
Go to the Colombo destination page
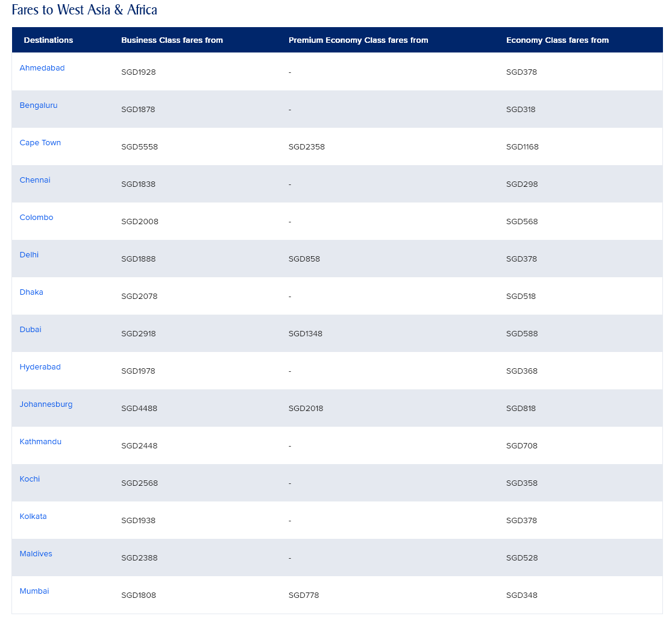coord(36,218)
